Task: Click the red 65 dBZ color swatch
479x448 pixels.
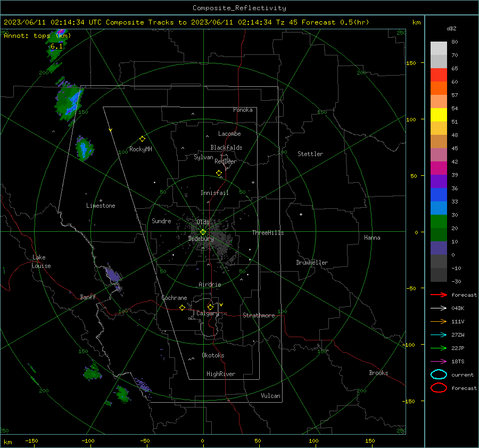Action: 439,75
